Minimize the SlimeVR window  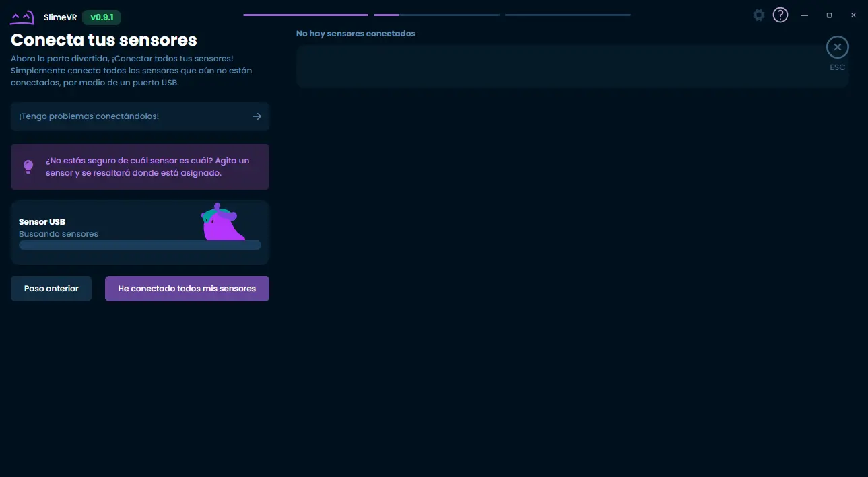pos(805,15)
